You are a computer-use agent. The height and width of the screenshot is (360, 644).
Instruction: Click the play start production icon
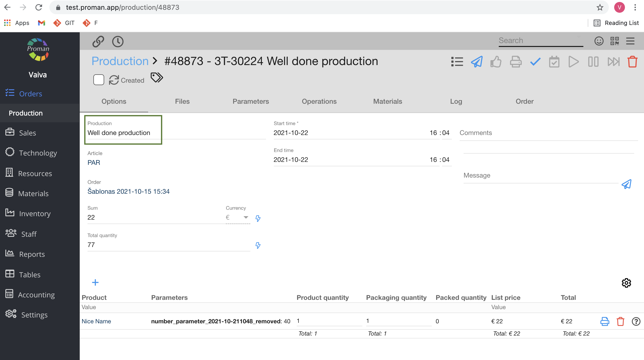point(573,61)
